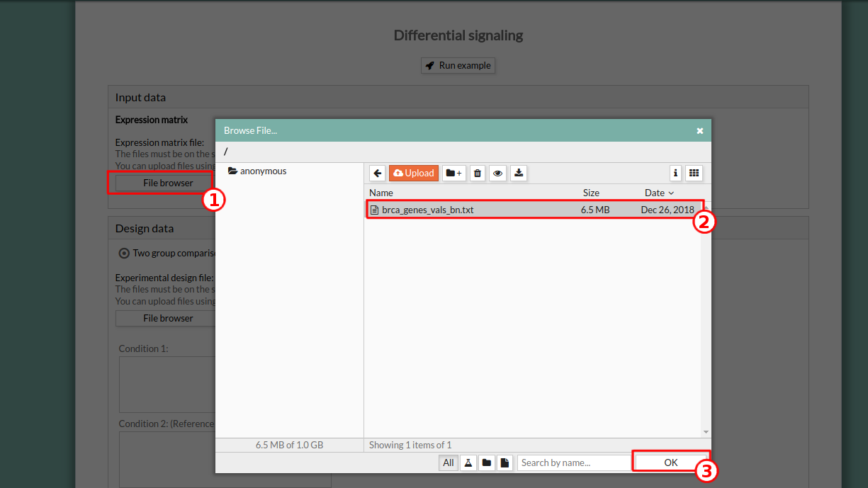The width and height of the screenshot is (868, 488).
Task: Toggle the All filter button
Action: (x=448, y=463)
